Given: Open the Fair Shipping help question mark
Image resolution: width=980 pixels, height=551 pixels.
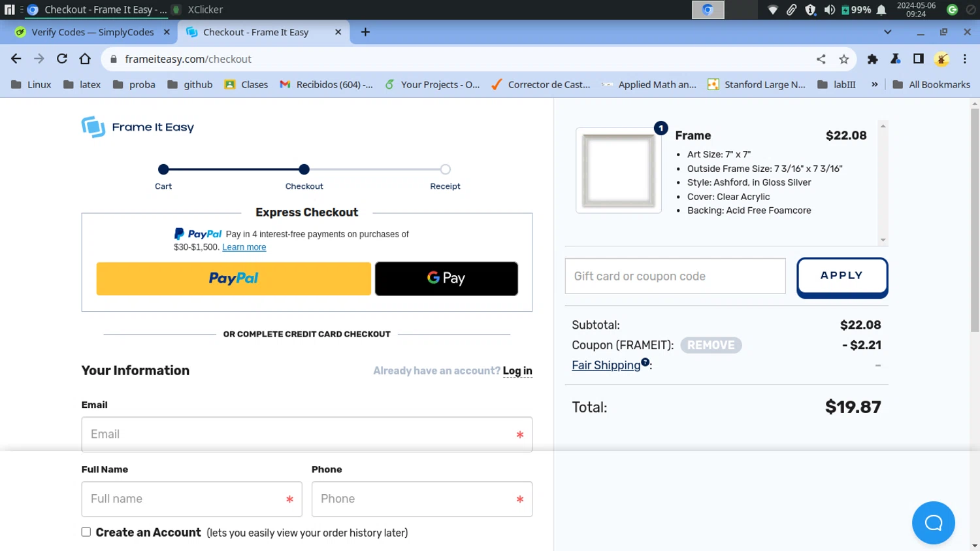Looking at the screenshot, I should coord(645,362).
